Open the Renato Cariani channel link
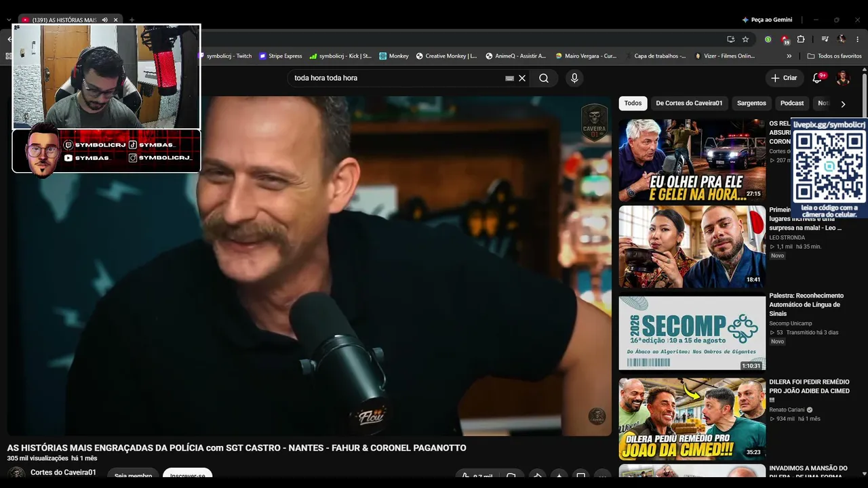The image size is (868, 488). click(787, 409)
